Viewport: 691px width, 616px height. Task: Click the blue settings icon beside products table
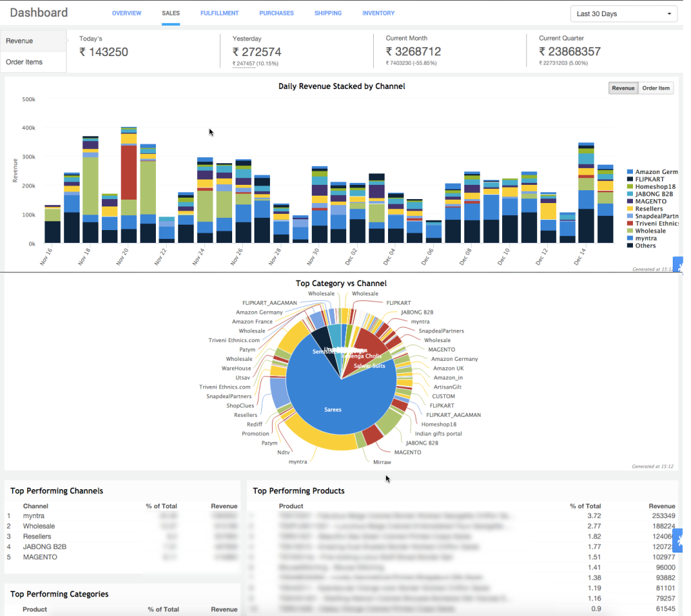pos(679,540)
